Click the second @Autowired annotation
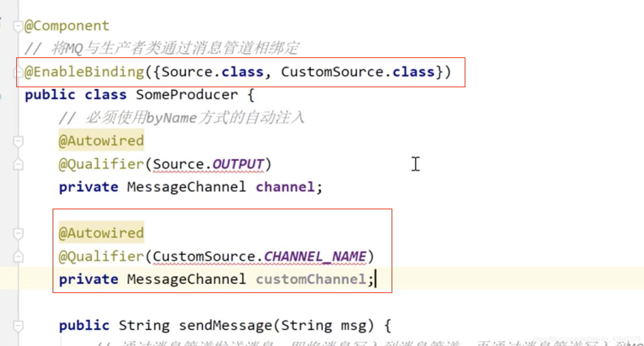 101,233
